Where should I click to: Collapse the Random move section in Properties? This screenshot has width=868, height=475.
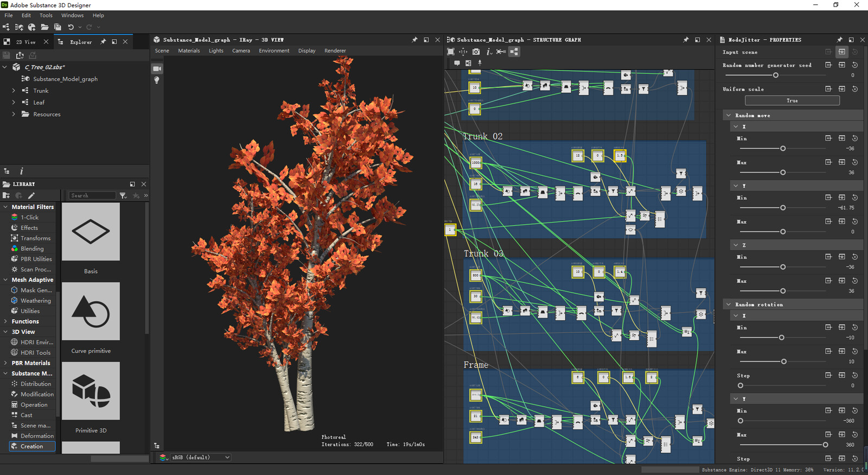(729, 116)
